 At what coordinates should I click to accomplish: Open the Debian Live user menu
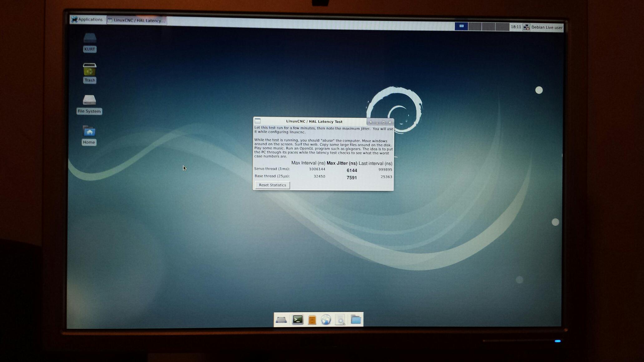pos(547,27)
